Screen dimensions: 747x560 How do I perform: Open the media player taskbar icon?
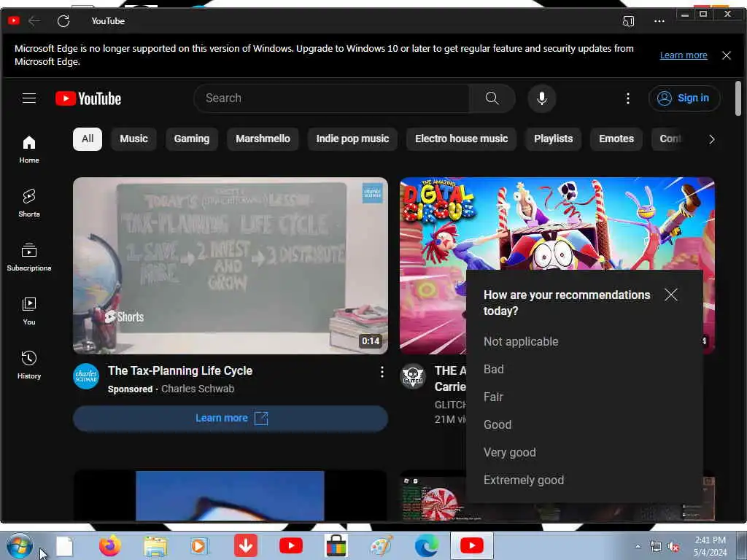tap(200, 545)
